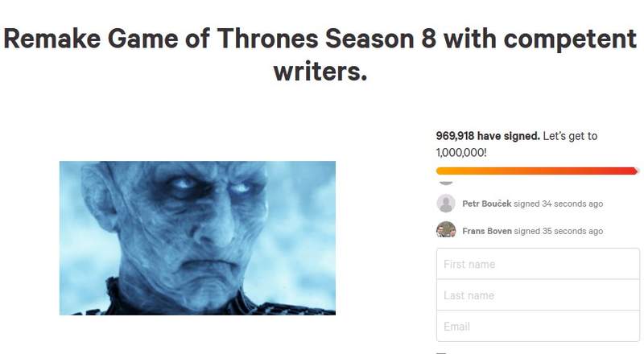Open the Night King petition image
The image size is (644, 354).
(x=197, y=237)
